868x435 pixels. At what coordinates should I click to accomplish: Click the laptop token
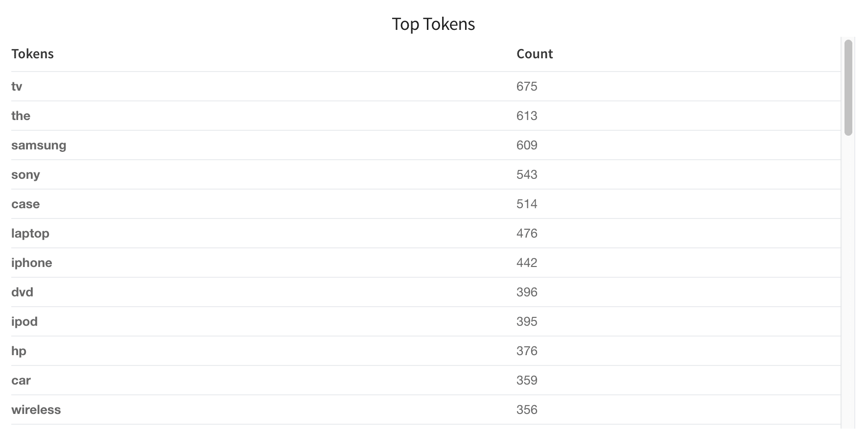(x=30, y=234)
